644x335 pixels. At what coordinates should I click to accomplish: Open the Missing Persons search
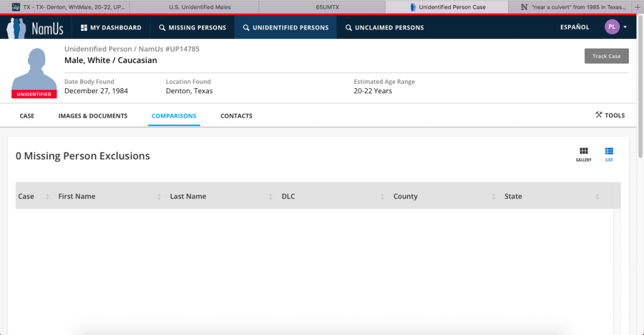pos(192,28)
